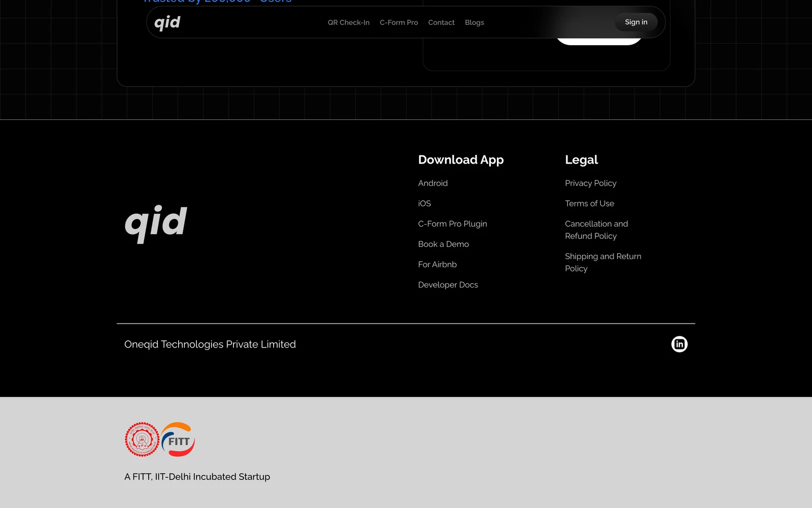The image size is (812, 508).
Task: Go to Contact page from navbar
Action: point(442,22)
